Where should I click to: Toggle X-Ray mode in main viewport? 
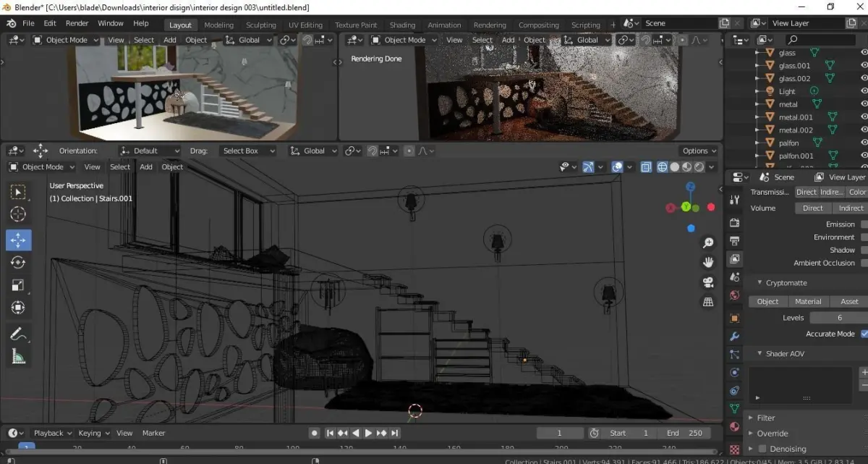[x=646, y=167]
